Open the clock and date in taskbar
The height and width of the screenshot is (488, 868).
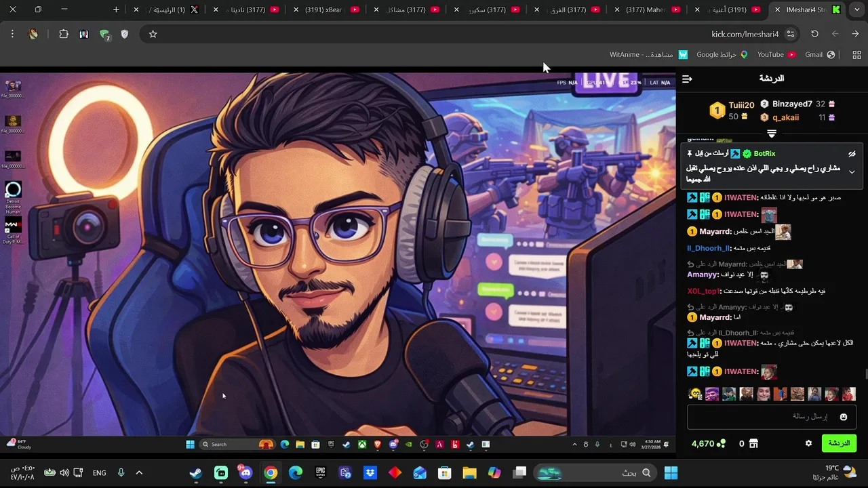pyautogui.click(x=22, y=472)
